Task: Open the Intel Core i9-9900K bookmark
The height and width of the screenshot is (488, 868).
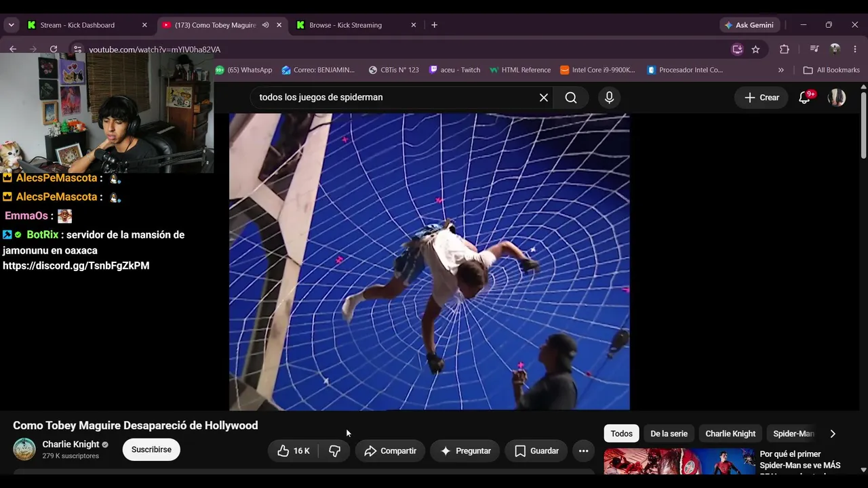Action: (x=597, y=70)
